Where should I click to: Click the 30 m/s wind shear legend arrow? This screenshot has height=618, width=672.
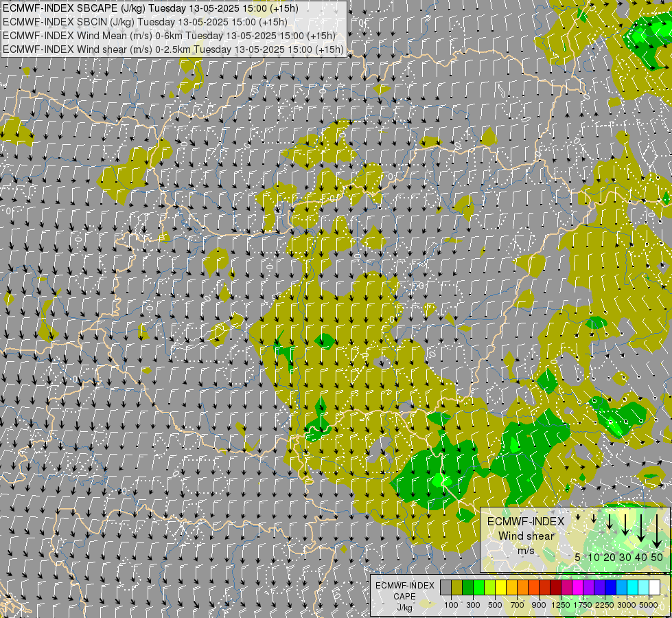point(625,525)
